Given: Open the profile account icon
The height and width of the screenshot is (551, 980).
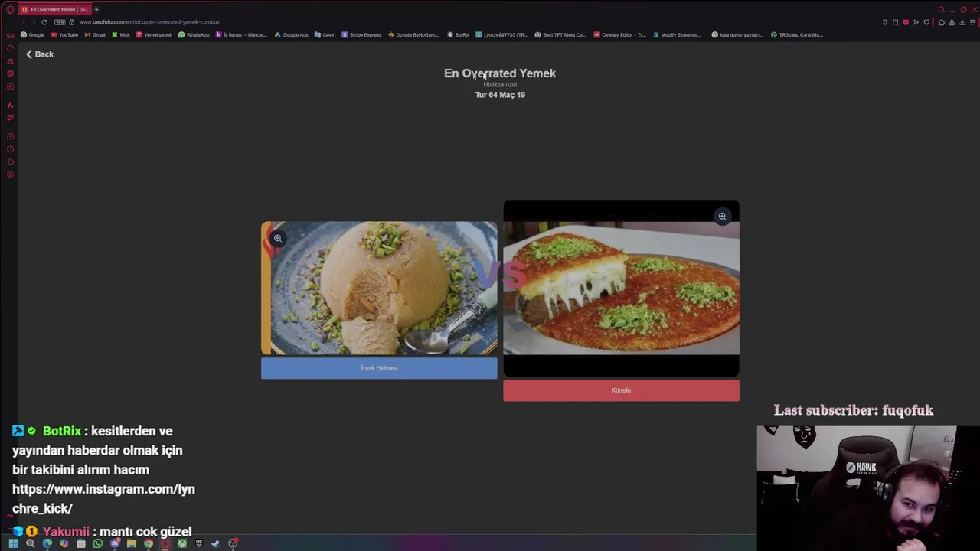Looking at the screenshot, I should tap(952, 22).
